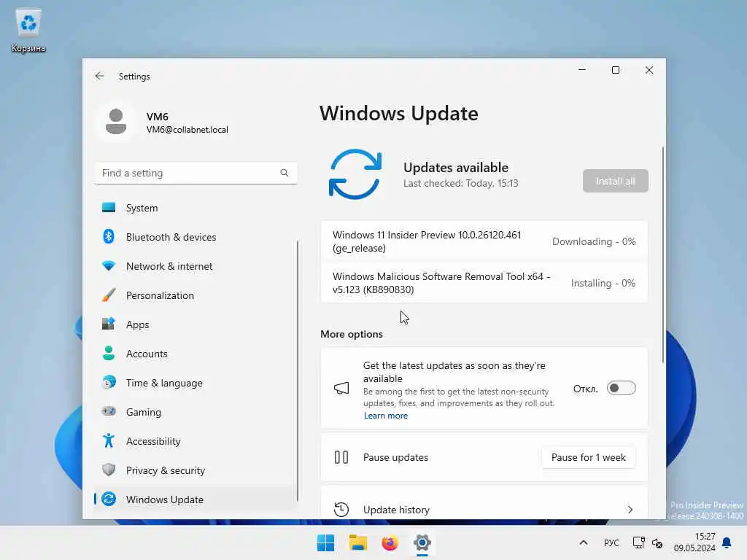Launch Firefox from the taskbar
The image size is (747, 560).
[x=390, y=542]
